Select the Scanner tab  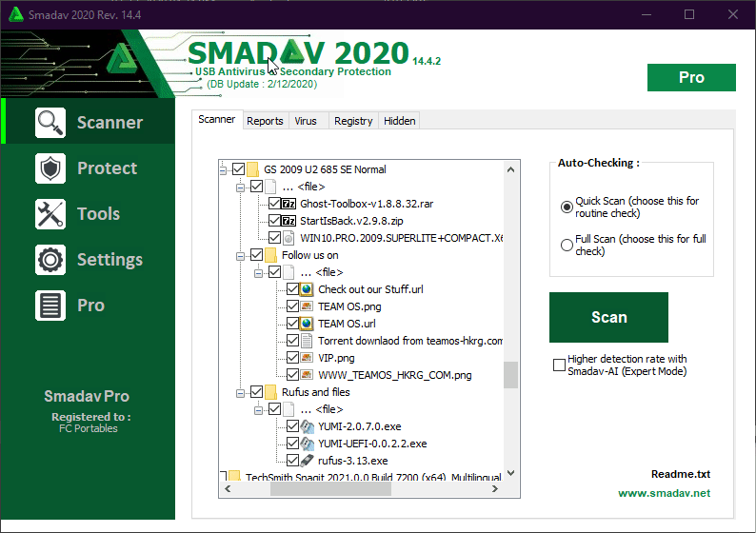pos(217,120)
